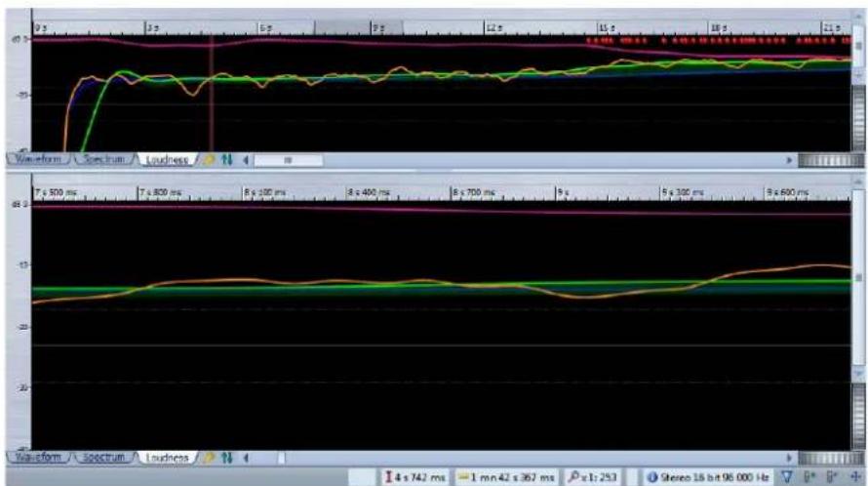Click the 15 s mark on upper time ruler
The image size is (868, 486).
606,27
